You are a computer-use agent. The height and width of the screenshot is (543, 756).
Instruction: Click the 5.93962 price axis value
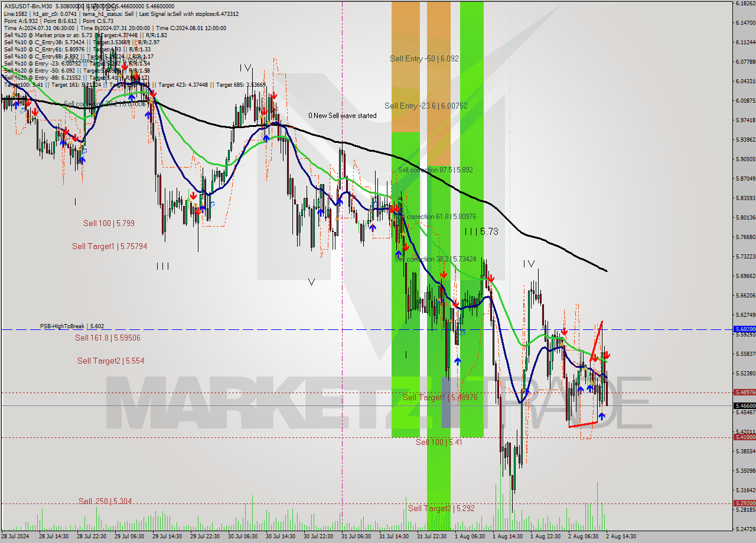click(x=746, y=139)
